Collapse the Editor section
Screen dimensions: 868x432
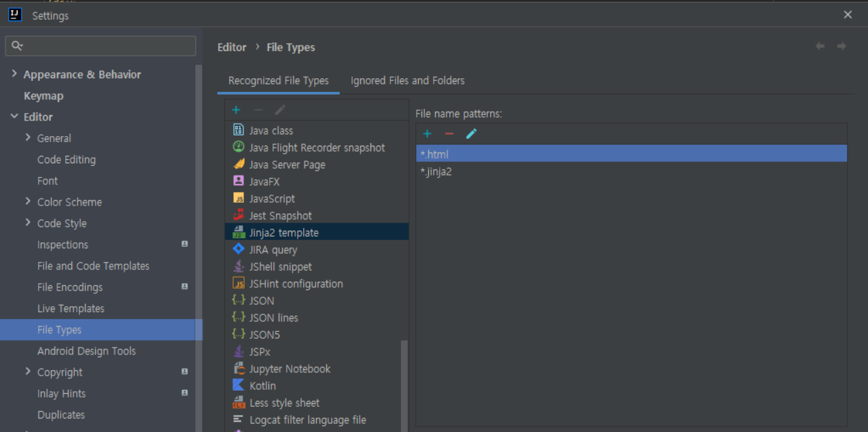14,116
